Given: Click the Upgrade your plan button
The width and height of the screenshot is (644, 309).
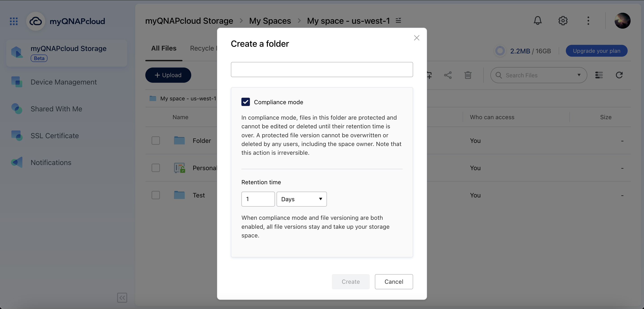Looking at the screenshot, I should (x=597, y=51).
